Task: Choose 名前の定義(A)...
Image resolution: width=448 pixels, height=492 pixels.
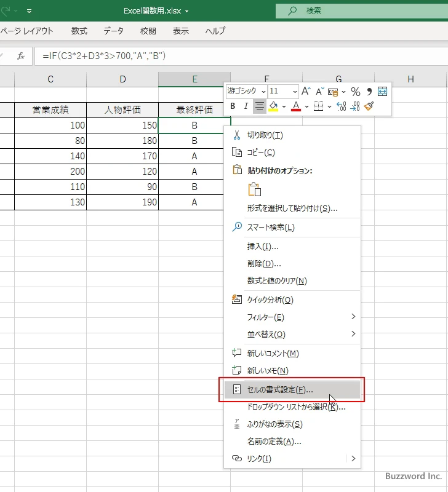Action: click(292, 442)
